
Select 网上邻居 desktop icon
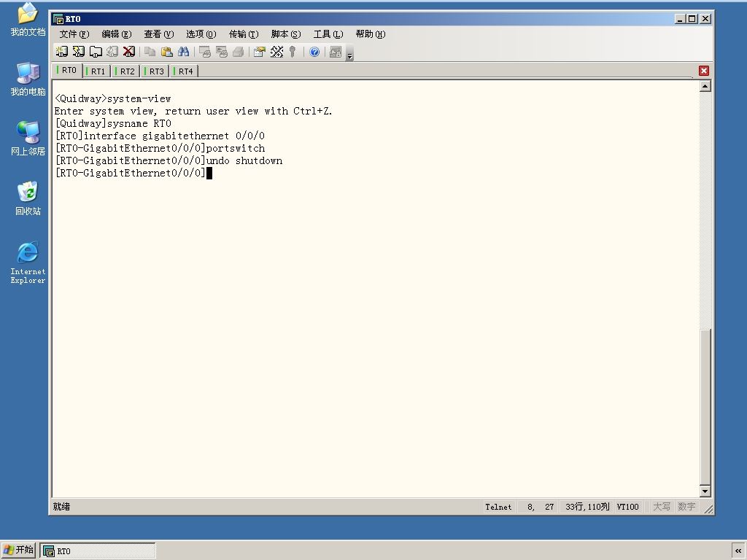click(28, 139)
